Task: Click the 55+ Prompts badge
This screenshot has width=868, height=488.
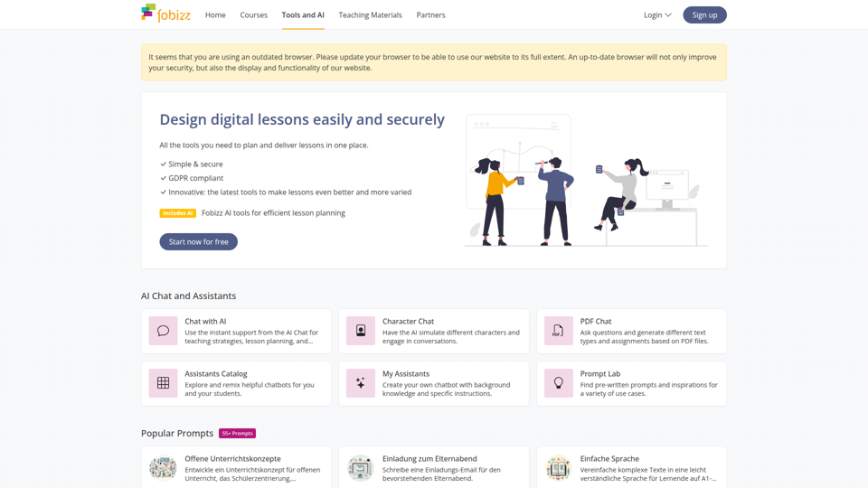Action: tap(237, 433)
